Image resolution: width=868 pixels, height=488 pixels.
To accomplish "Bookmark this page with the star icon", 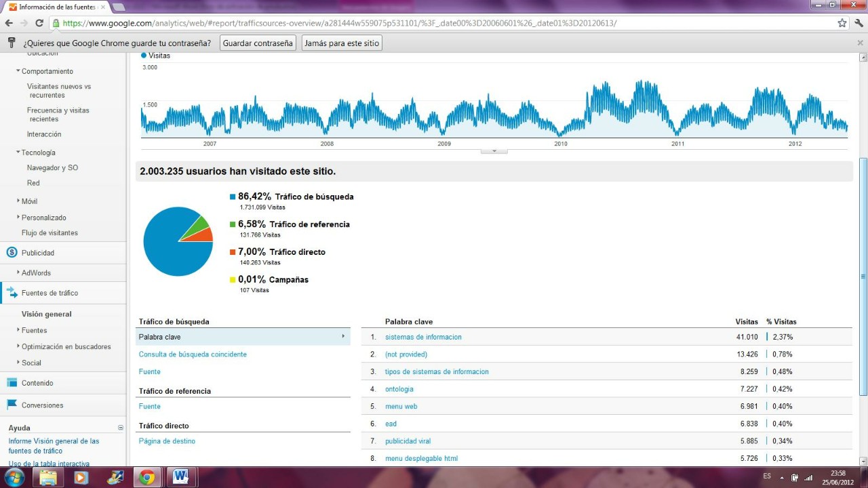I will 842,23.
